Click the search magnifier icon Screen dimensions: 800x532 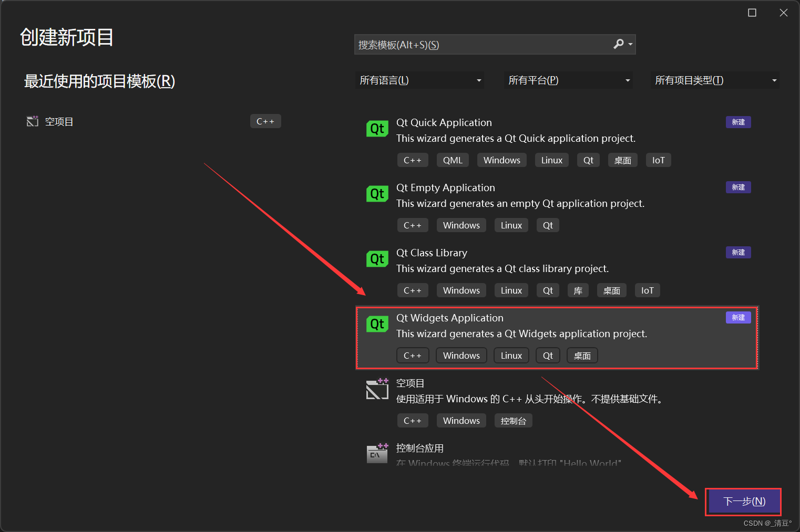[619, 44]
